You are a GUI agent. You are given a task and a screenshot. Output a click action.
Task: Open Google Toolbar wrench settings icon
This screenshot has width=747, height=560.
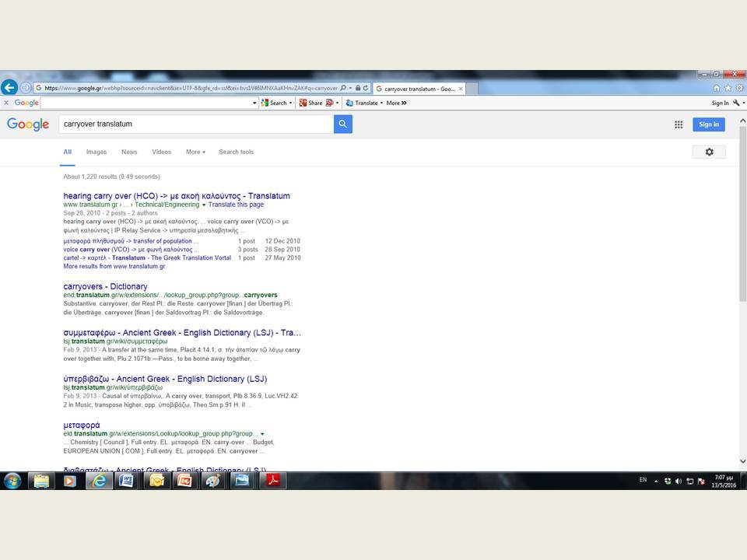pyautogui.click(x=737, y=103)
